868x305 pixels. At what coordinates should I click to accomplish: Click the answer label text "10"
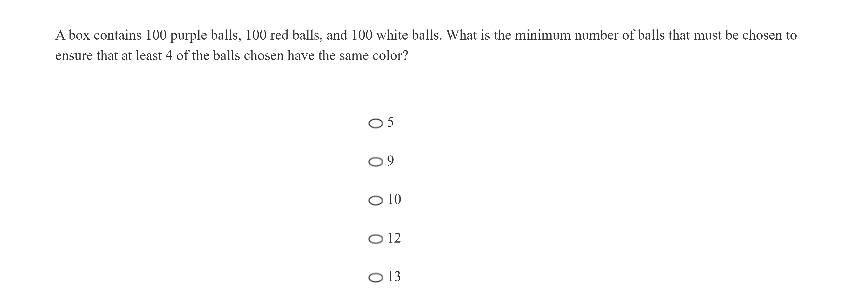tap(394, 199)
